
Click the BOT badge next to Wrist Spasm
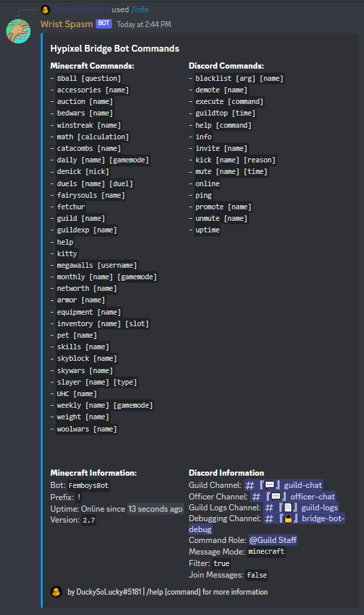(x=104, y=24)
